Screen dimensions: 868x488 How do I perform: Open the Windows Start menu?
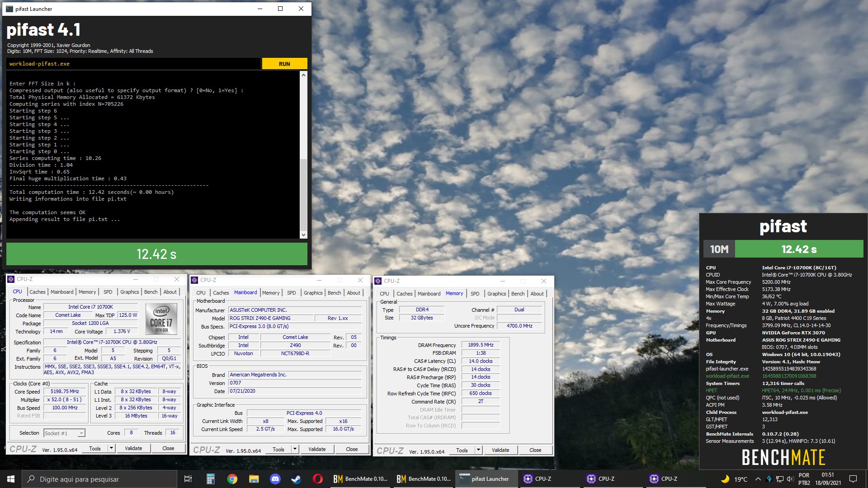(x=11, y=479)
